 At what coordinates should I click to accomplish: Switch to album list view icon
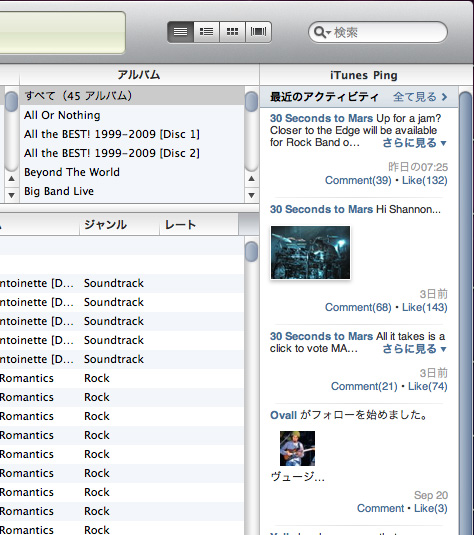point(206,32)
